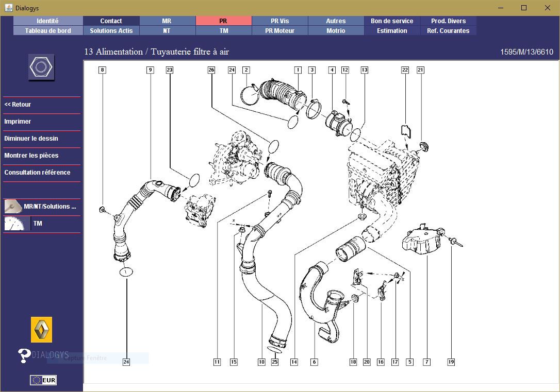
Task: Open the Estimation tab
Action: coord(392,31)
